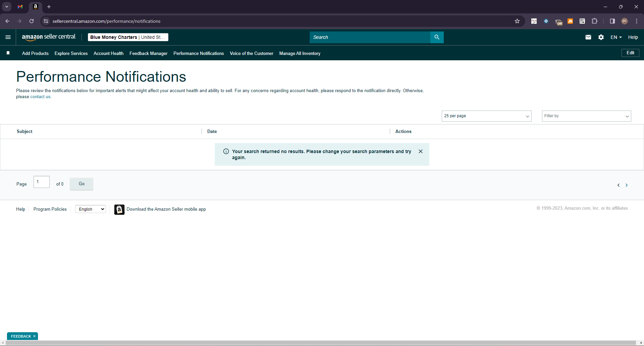Image resolution: width=644 pixels, height=346 pixels.
Task: Open the Gmail tab
Action: 20,7
